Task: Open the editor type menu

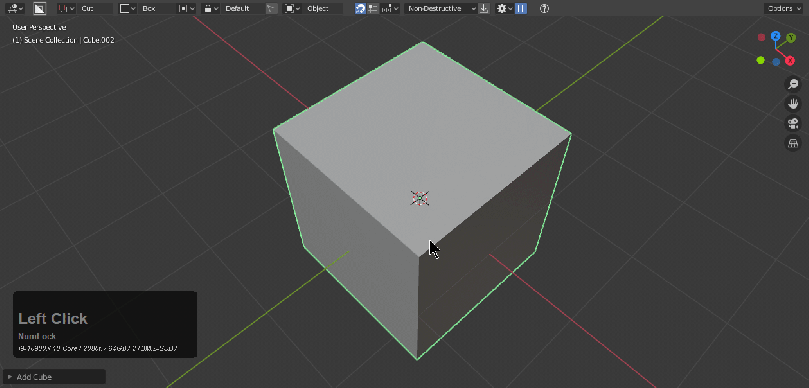Action: tap(15, 8)
